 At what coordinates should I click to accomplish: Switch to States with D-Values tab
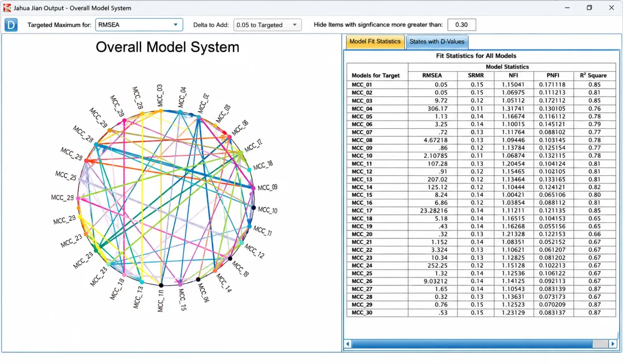coord(437,42)
